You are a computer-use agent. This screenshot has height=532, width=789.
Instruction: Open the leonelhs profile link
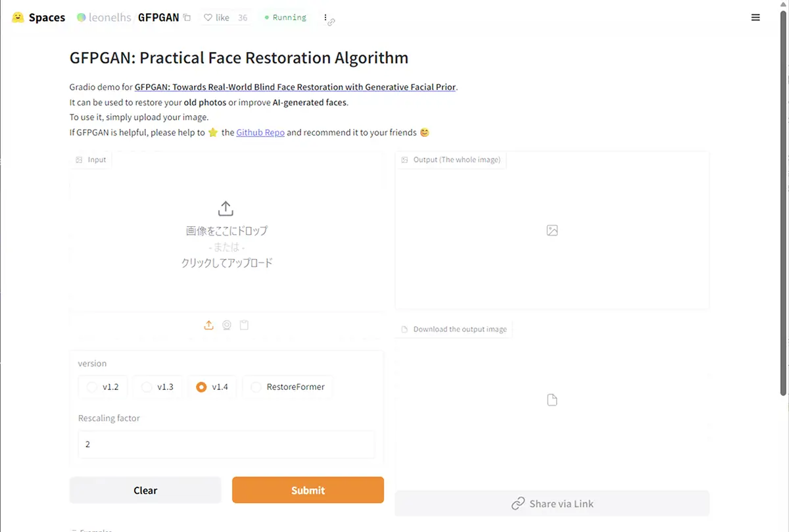coord(109,17)
